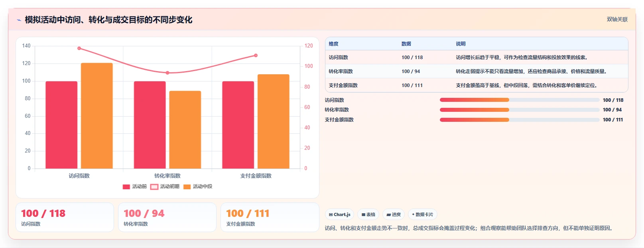Click the description starting 转化走弱提示

tap(532, 71)
